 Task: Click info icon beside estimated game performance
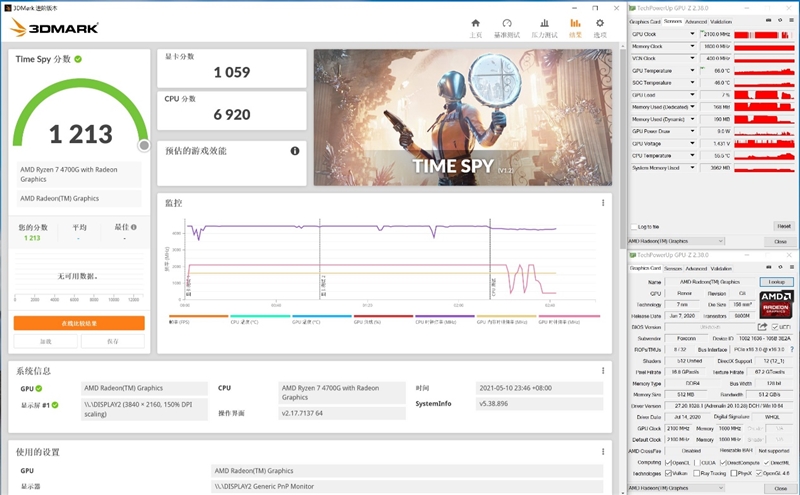point(295,151)
